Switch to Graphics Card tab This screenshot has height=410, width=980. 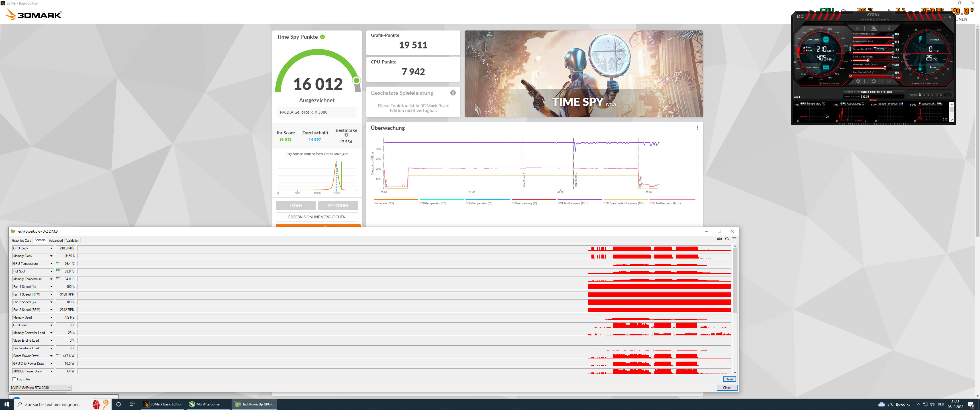(22, 240)
